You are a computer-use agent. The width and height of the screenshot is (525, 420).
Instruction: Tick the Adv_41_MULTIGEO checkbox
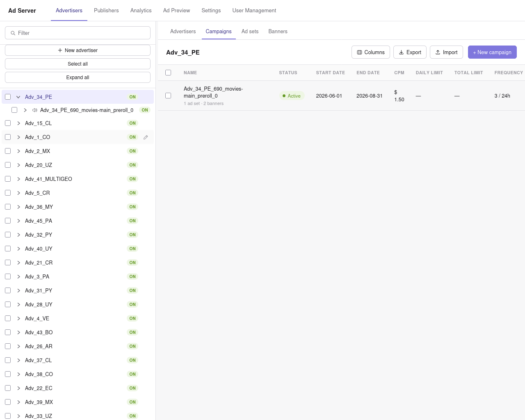tap(8, 179)
